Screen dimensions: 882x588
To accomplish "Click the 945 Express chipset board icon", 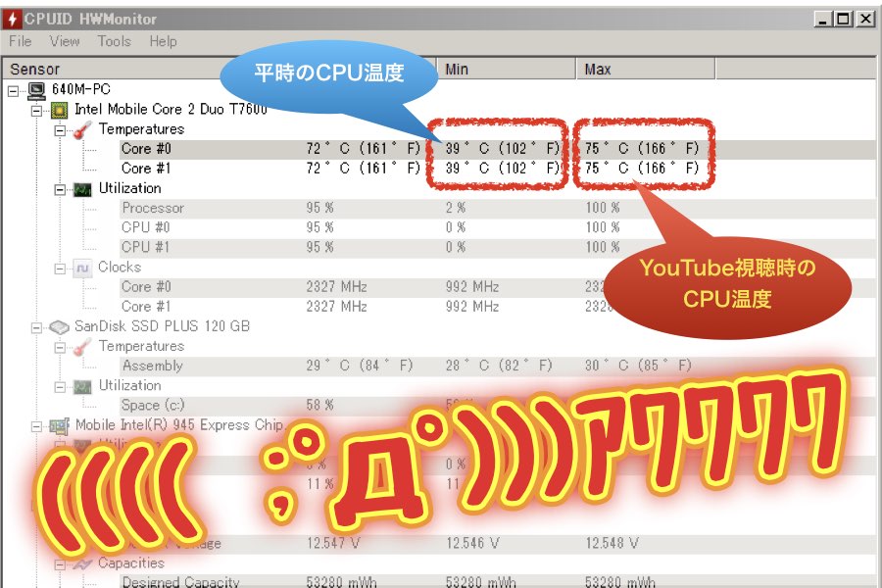I will coord(59,426).
